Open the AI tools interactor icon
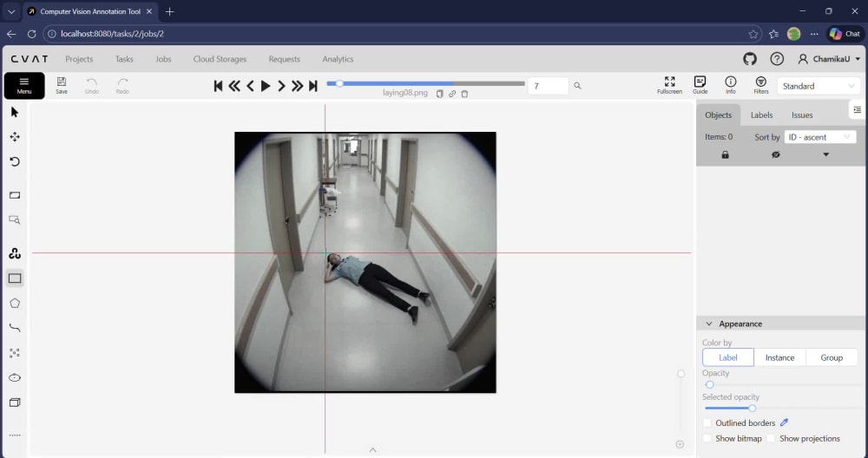868x458 pixels. (x=15, y=253)
